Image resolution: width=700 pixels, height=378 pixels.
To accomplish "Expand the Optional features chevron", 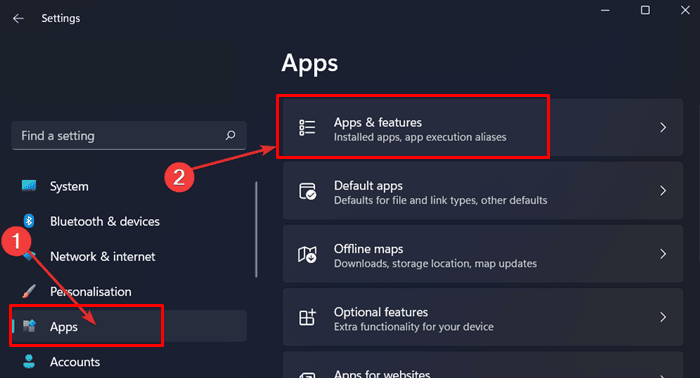I will [x=663, y=317].
